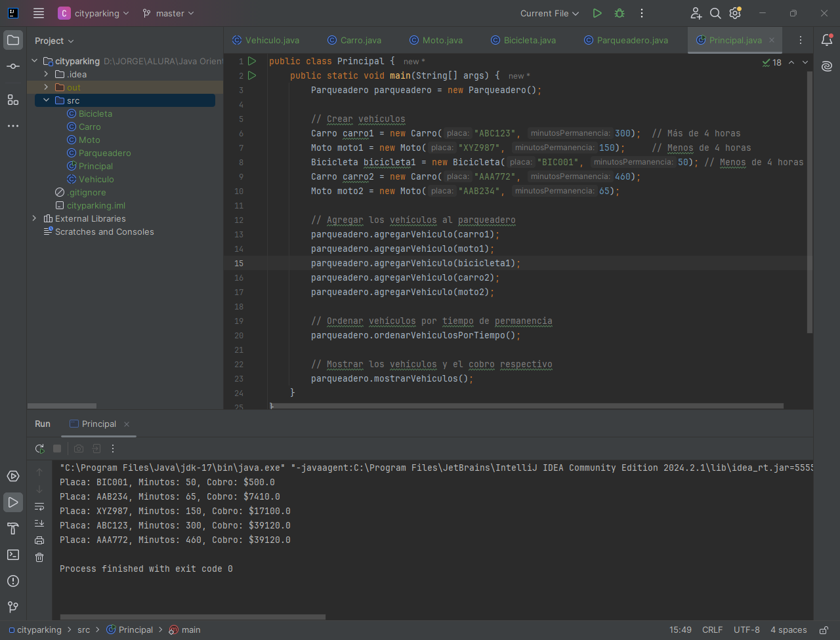Click the 18 warnings inspection widget
The image size is (840, 640).
[x=772, y=62]
